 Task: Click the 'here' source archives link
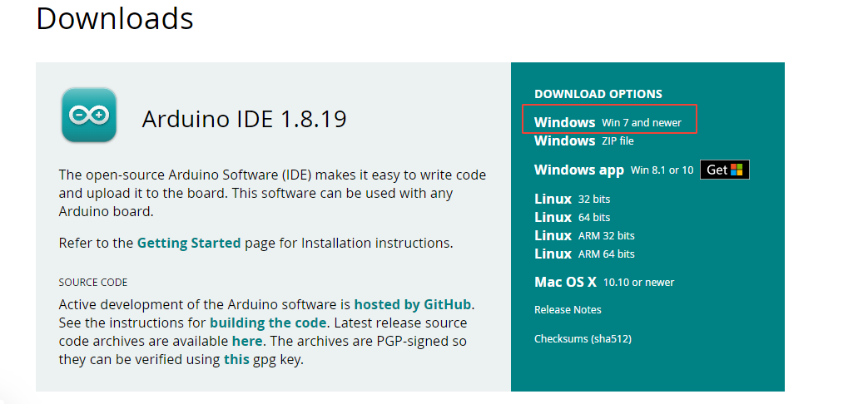247,341
